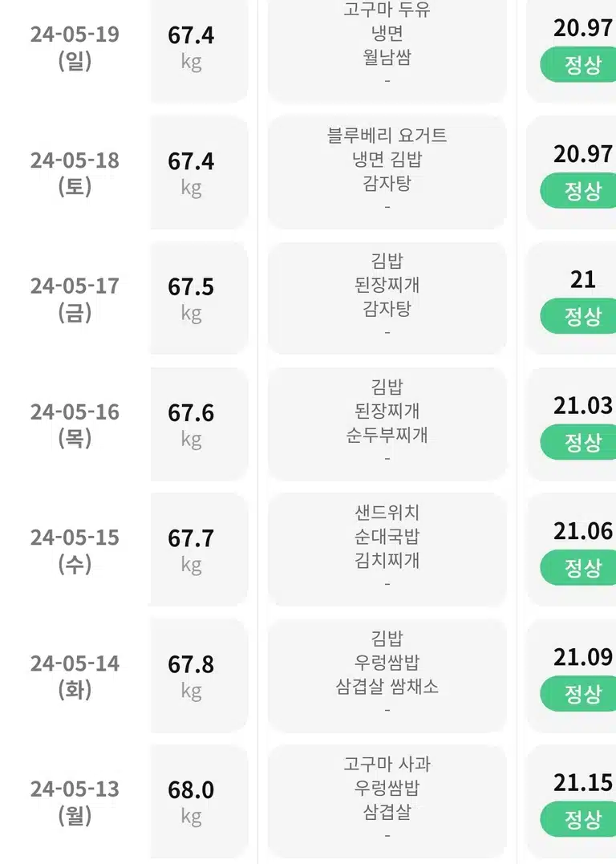The width and height of the screenshot is (616, 864).
Task: Select the 24-05-16 (목) date entry
Action: 75,424
